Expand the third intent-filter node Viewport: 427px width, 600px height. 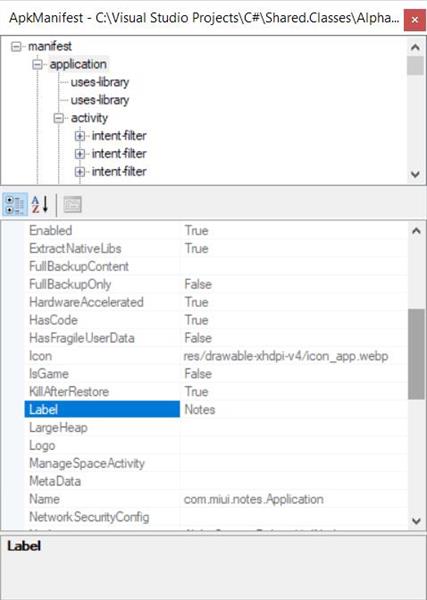pyautogui.click(x=80, y=172)
